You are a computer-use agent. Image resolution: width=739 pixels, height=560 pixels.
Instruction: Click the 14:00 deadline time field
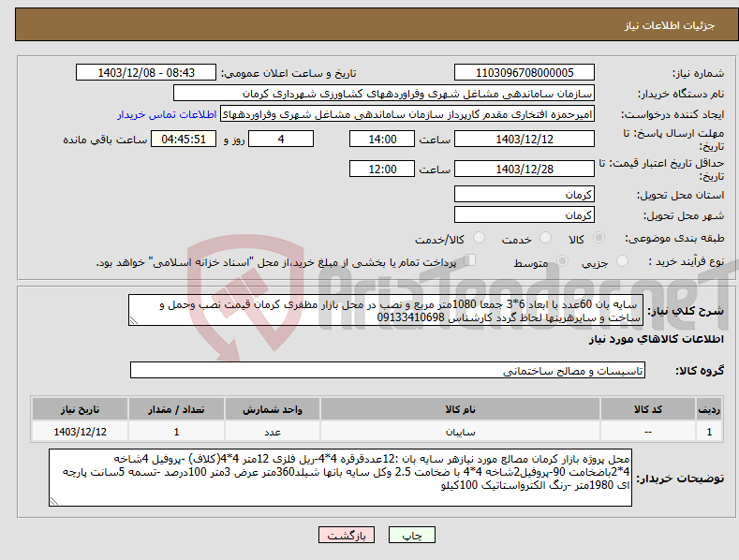(382, 139)
